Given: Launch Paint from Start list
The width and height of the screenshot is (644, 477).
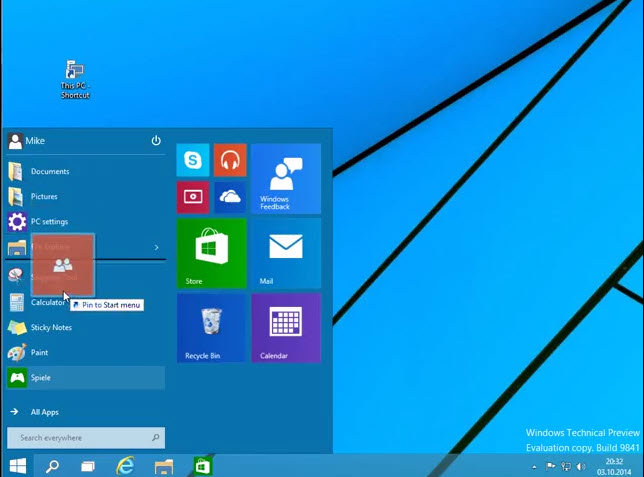Looking at the screenshot, I should (x=86, y=353).
